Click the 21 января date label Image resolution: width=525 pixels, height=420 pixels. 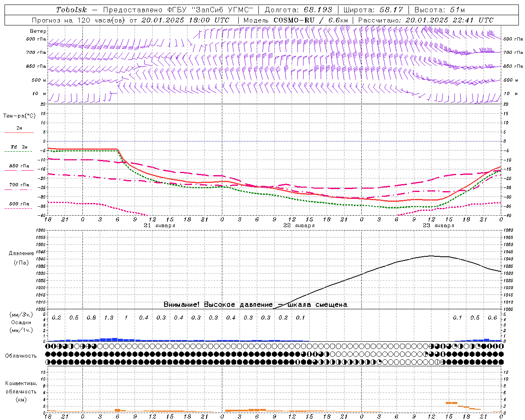[160, 226]
